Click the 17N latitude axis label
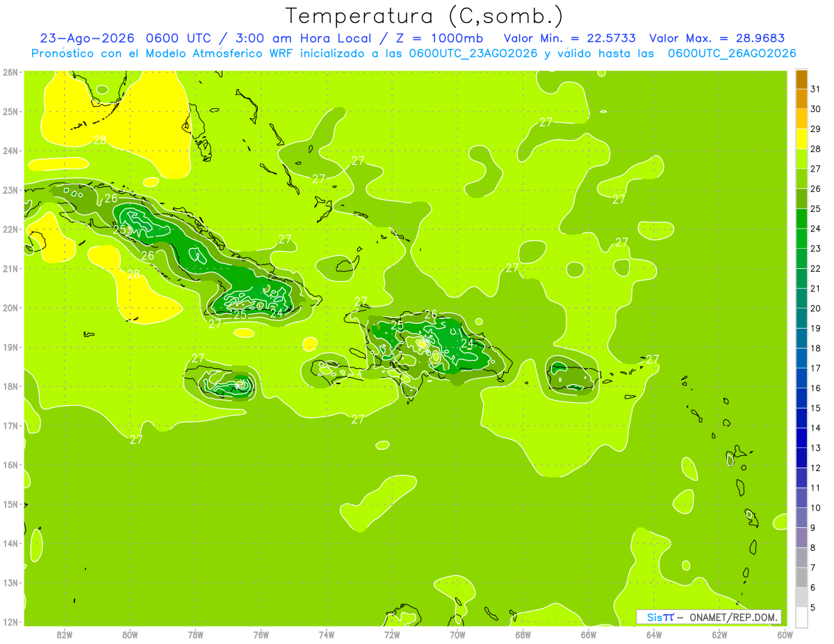Image resolution: width=834 pixels, height=644 pixels. click(x=10, y=426)
